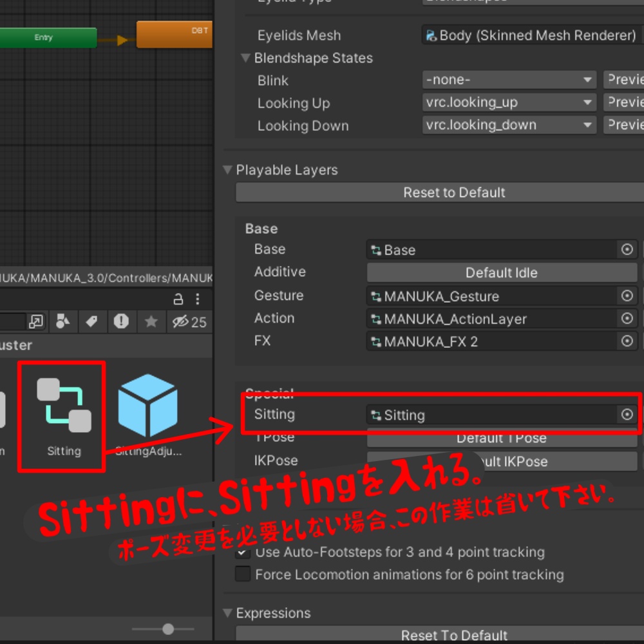Click Reset to Default under Playable Layers
Image resolution: width=644 pixels, height=644 pixels.
(440, 193)
